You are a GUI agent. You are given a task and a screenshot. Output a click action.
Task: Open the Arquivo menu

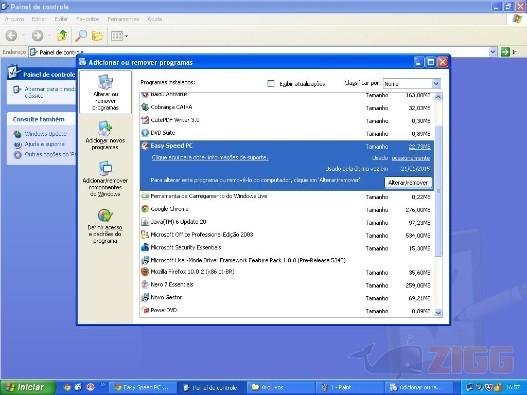[x=14, y=19]
